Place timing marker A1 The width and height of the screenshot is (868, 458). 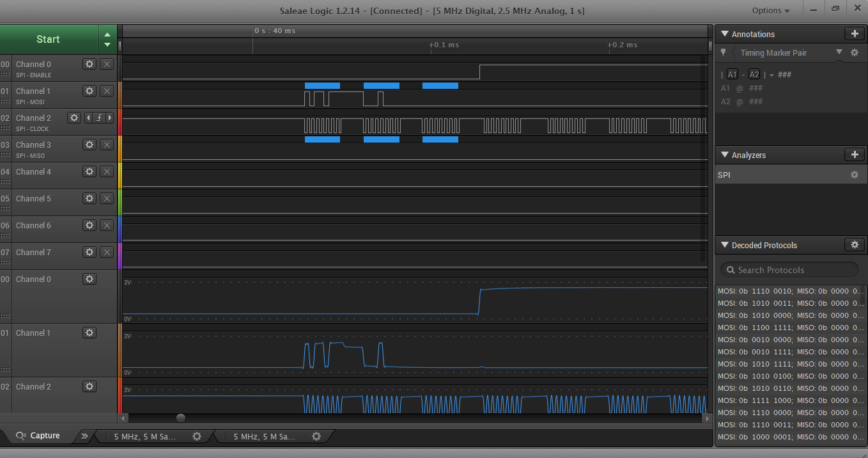pos(732,74)
